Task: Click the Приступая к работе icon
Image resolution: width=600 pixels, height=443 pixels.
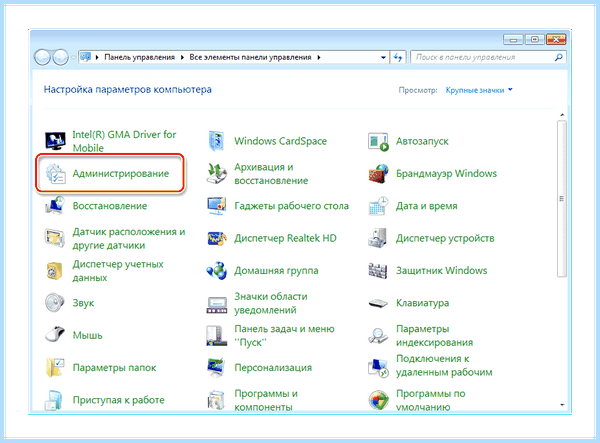Action: (x=54, y=400)
